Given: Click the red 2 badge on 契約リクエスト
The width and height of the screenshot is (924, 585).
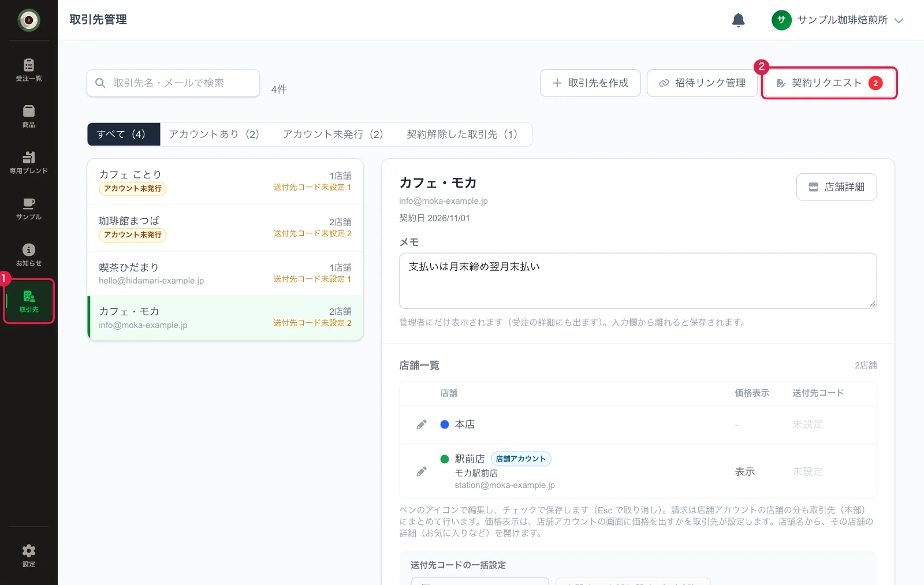Looking at the screenshot, I should pyautogui.click(x=875, y=83).
